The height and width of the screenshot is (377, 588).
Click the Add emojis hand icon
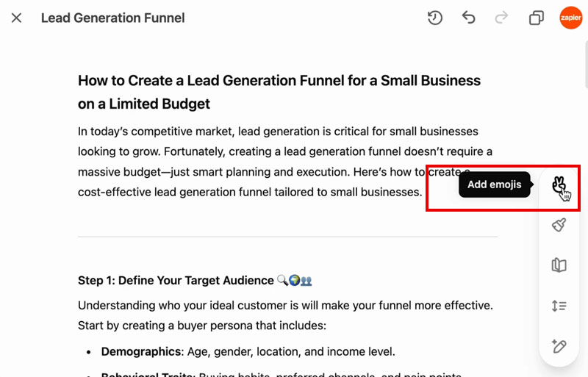click(x=559, y=185)
